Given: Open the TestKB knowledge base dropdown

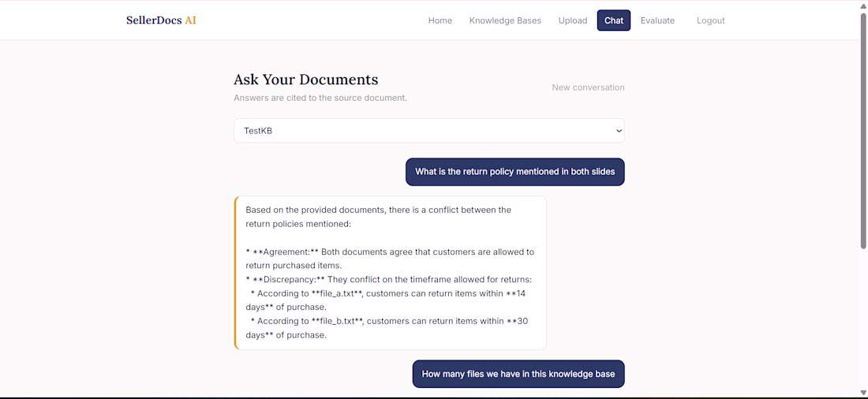Looking at the screenshot, I should (x=429, y=131).
